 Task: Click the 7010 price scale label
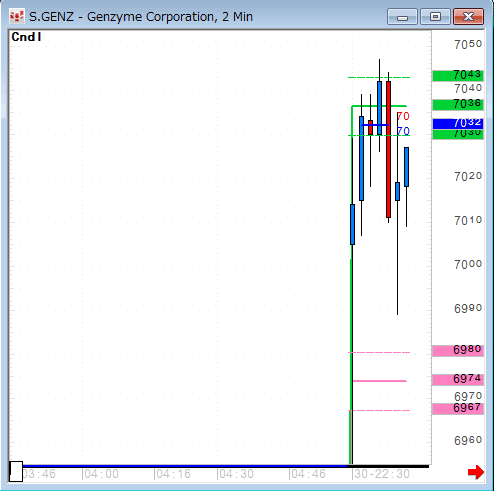pos(468,220)
